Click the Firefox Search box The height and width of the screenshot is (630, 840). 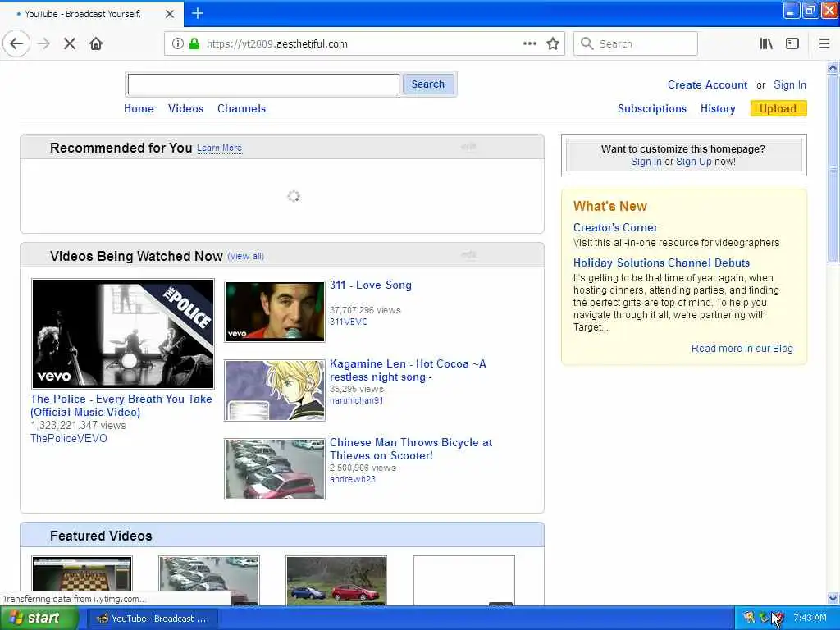coord(636,43)
